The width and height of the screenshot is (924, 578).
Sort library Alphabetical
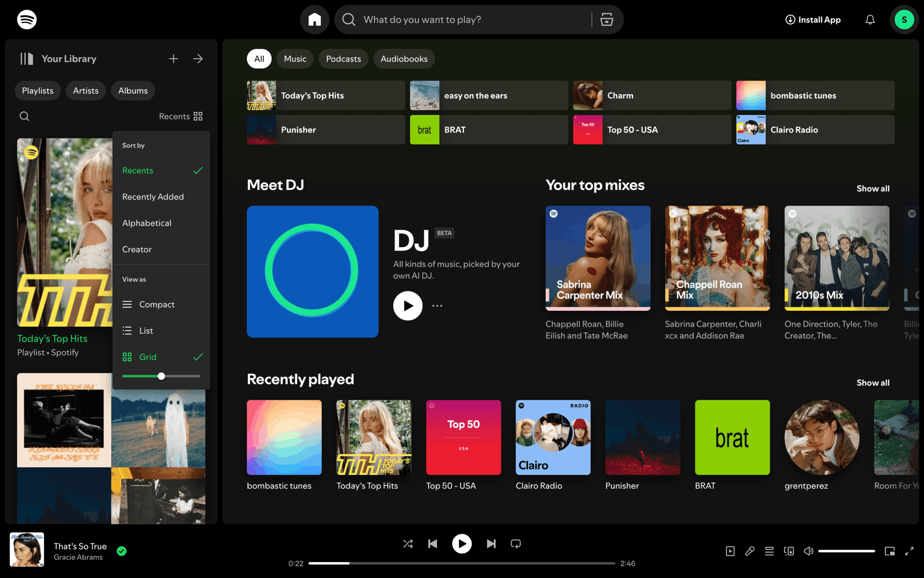tap(162, 223)
